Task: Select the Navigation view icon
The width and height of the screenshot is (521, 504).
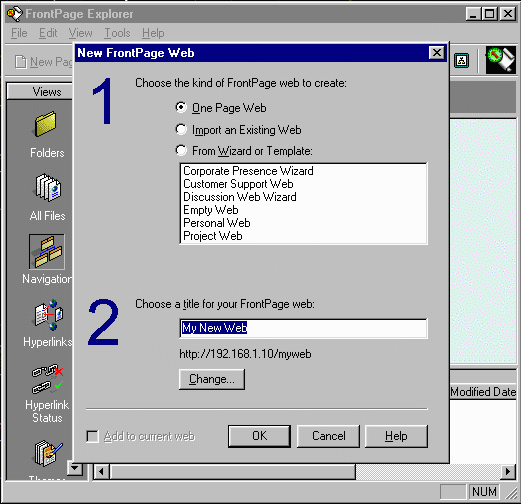Action: tap(47, 252)
